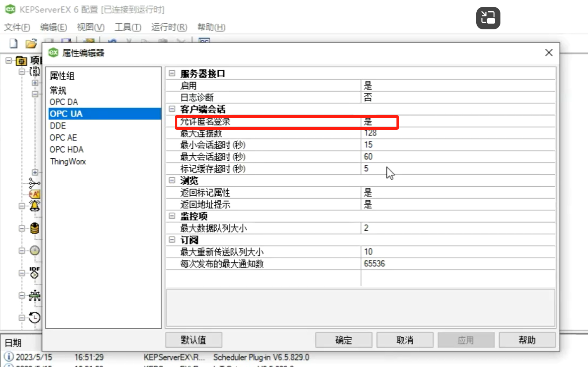Click the Connectivity node icon in the tree
Screen dimensions: 588x367
(35, 71)
